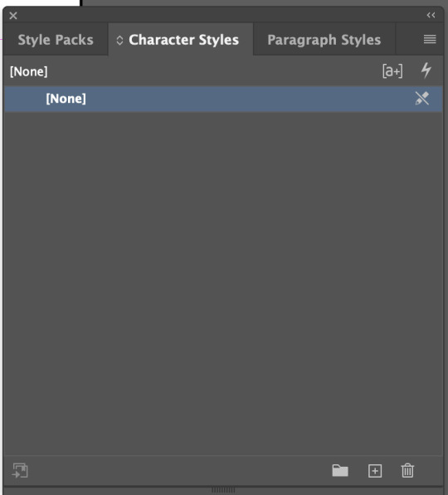Click the empty tab bar area beside Paragraph Styles
The width and height of the screenshot is (448, 495).
point(407,40)
